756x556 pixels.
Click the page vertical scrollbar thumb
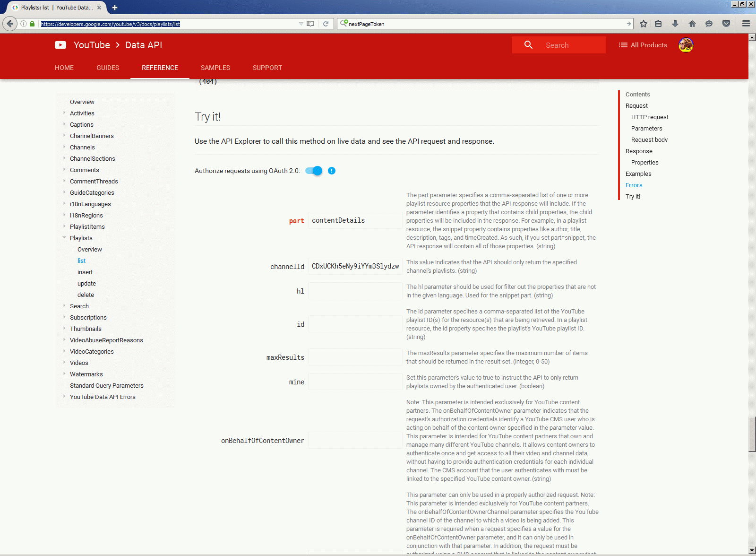coord(752,434)
